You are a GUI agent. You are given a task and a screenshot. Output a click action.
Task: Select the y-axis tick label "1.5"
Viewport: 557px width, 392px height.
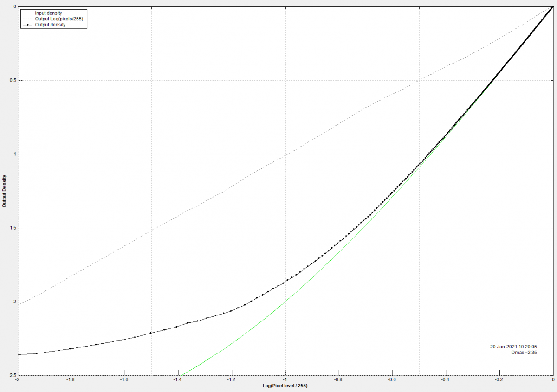pos(12,228)
